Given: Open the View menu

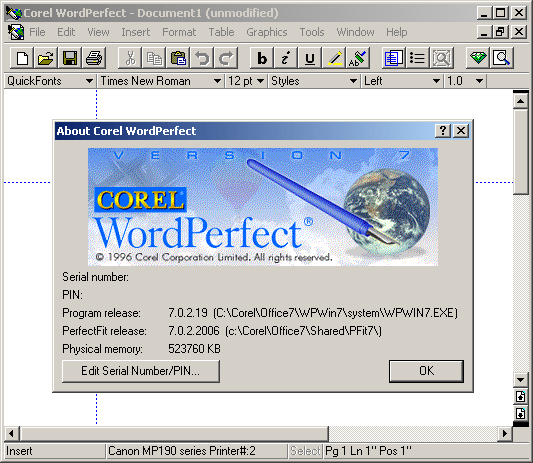Looking at the screenshot, I should (98, 32).
